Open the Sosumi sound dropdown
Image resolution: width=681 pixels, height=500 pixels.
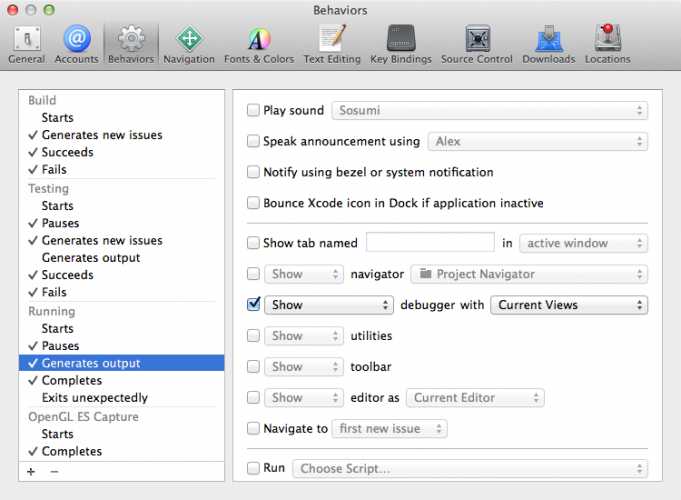tap(489, 110)
